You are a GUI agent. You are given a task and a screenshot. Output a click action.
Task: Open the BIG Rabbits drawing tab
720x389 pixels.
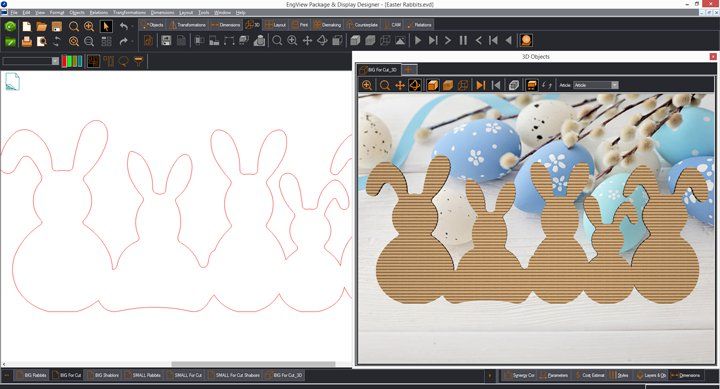pos(32,375)
